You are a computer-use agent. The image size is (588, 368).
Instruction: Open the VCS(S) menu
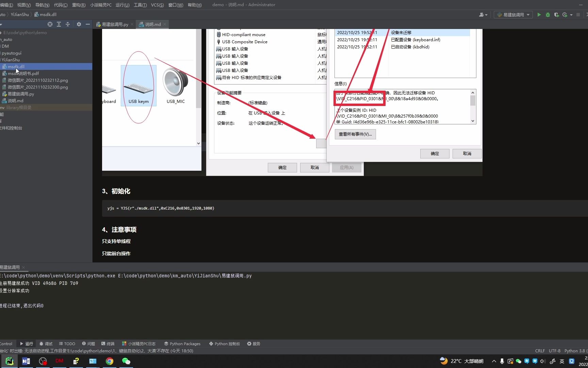(x=157, y=5)
